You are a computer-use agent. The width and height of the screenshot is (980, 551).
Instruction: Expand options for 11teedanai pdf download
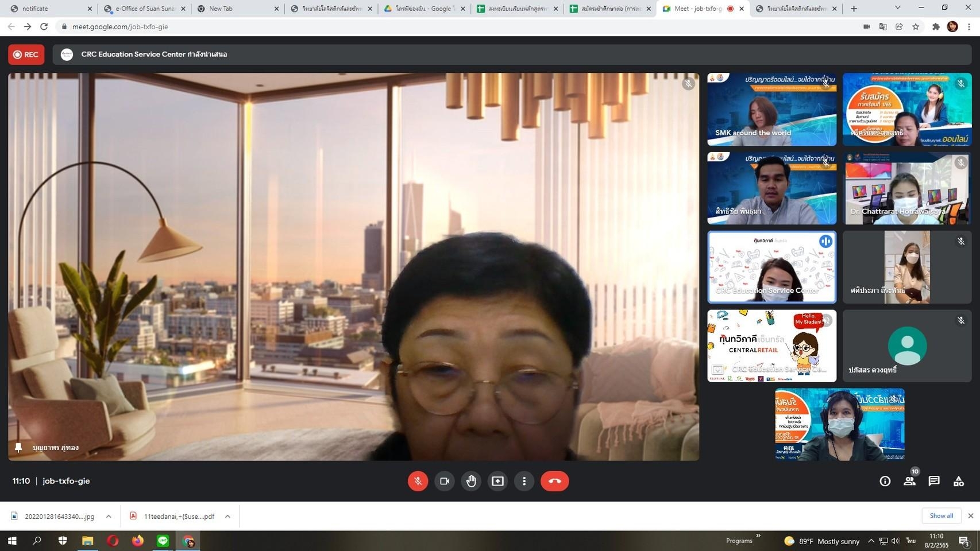click(227, 517)
